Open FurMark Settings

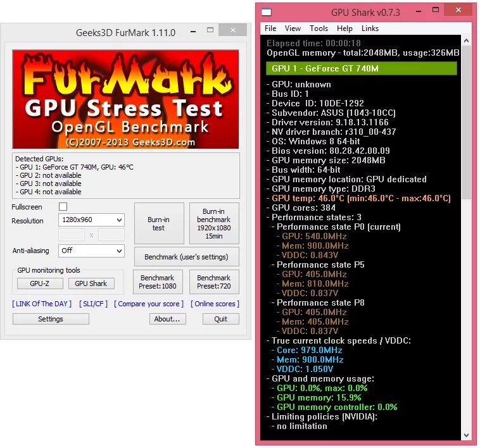pos(51,319)
